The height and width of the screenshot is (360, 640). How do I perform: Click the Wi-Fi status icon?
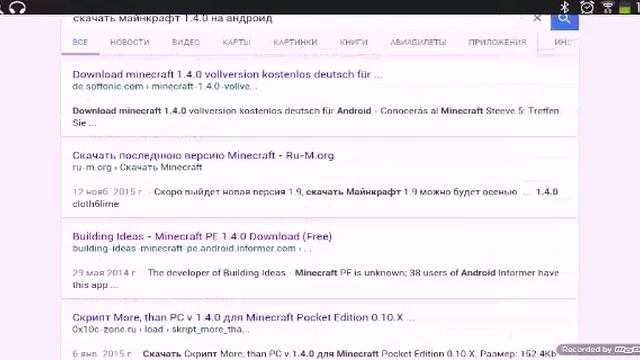(x=608, y=7)
